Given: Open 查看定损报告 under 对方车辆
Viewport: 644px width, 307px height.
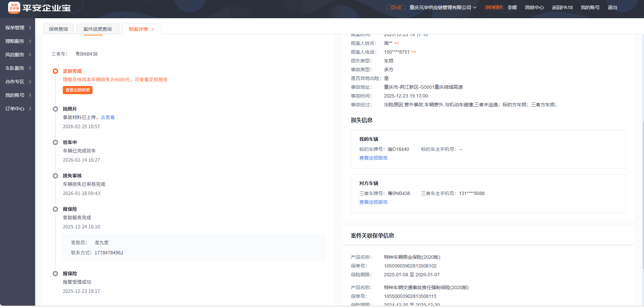Looking at the screenshot, I should click(373, 202).
